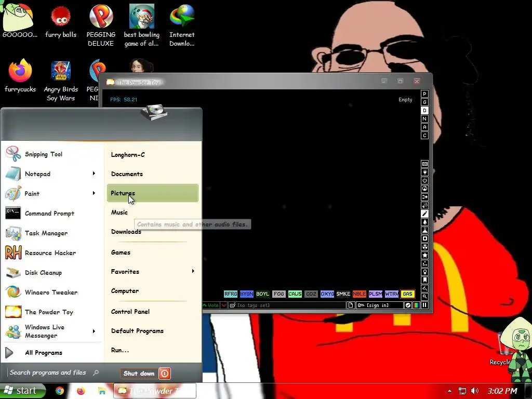Open the Favorites bookmark category icon
The width and height of the screenshot is (532, 399).
[x=424, y=280]
